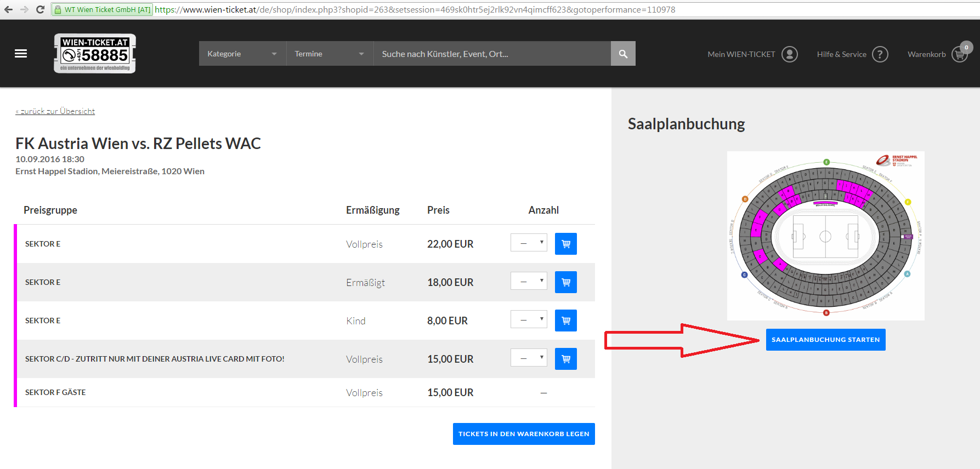Click the WIEN-TICKET.AT 58885 logo
This screenshot has height=469, width=980.
pyautogui.click(x=95, y=53)
